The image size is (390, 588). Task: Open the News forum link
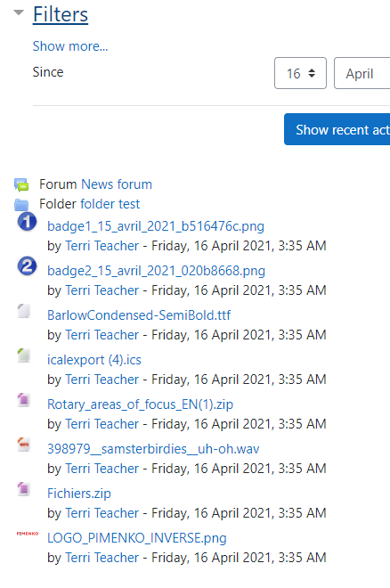point(117,184)
